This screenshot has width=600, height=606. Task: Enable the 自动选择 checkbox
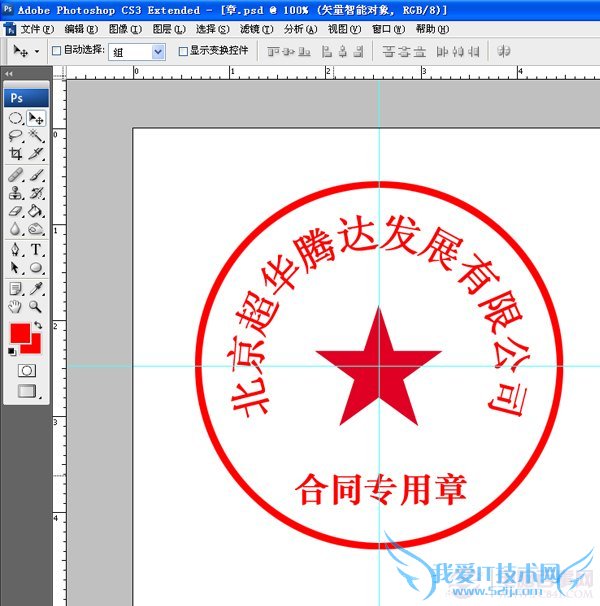click(56, 51)
